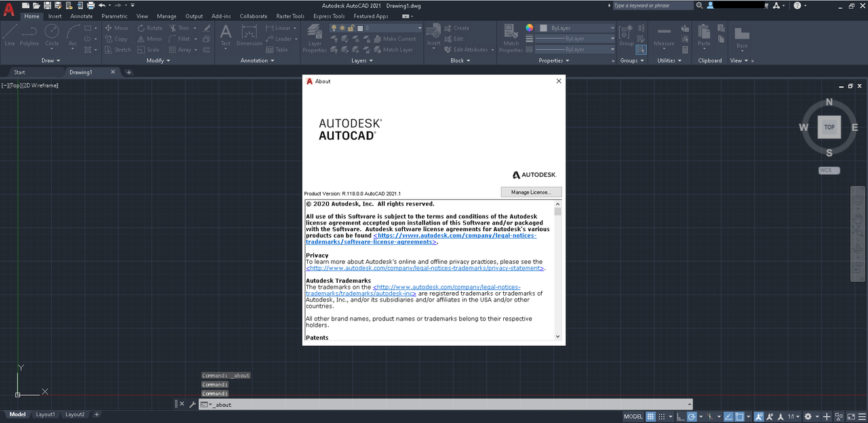Toggle snap mode dots icon
Image resolution: width=868 pixels, height=423 pixels.
(662, 416)
